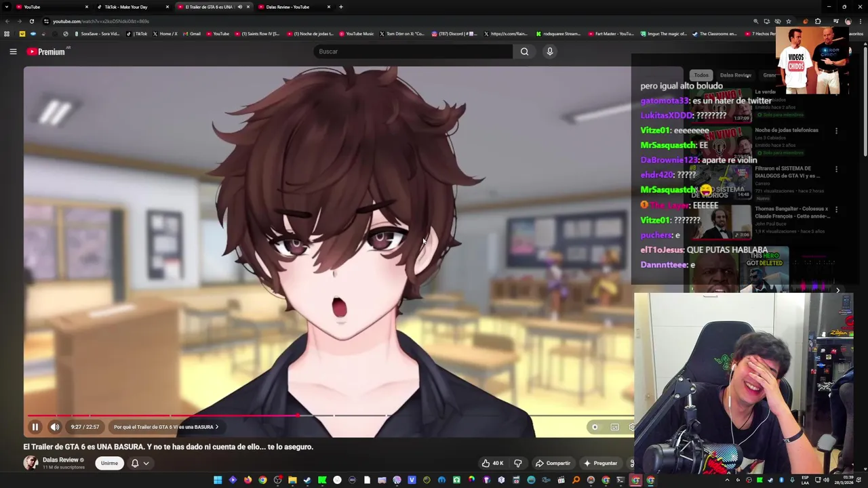Mute the GTA 6 tab audio icon
The height and width of the screenshot is (488, 868).
[239, 7]
